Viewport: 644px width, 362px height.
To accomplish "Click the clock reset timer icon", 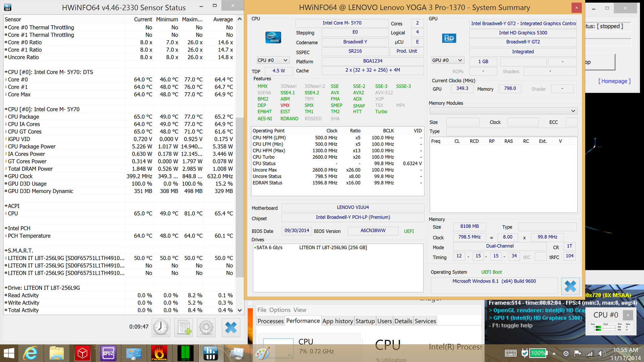I will [161, 327].
